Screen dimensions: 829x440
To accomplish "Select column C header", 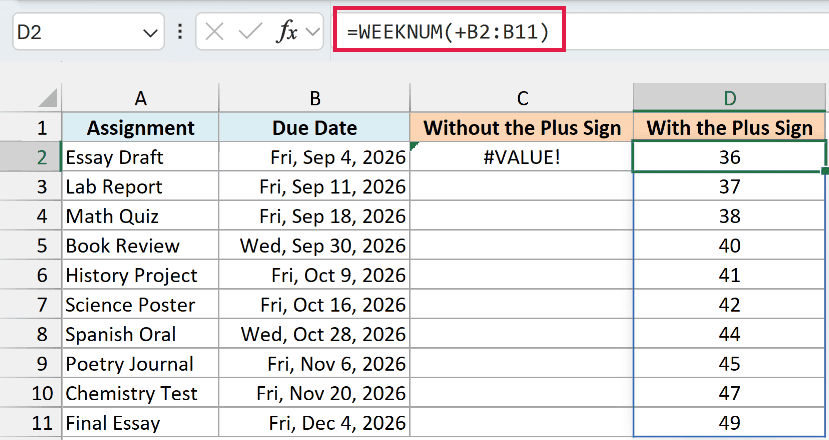I will (x=522, y=98).
